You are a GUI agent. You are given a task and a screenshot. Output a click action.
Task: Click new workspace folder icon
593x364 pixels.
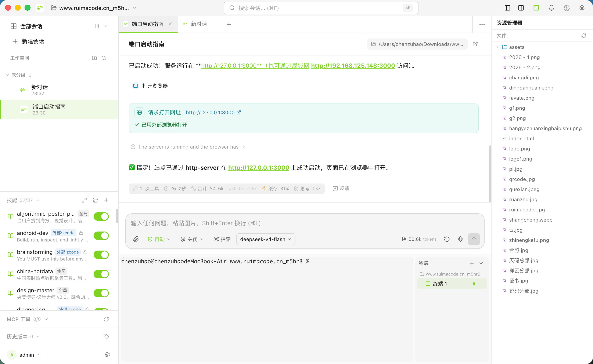coord(94,58)
